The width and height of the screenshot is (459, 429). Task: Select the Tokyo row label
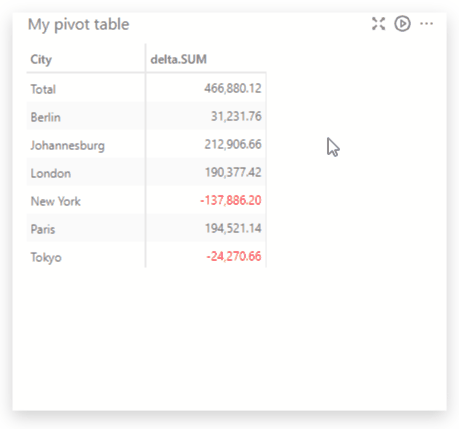point(46,258)
